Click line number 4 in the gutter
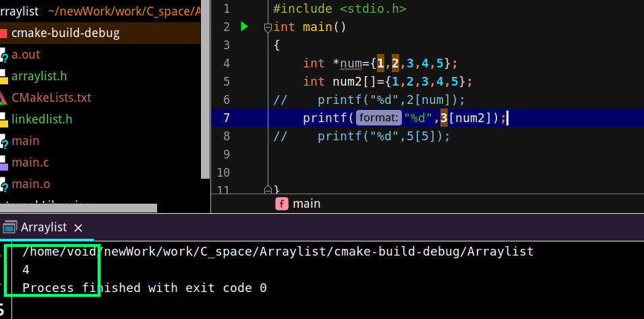The image size is (644, 319). click(x=227, y=63)
